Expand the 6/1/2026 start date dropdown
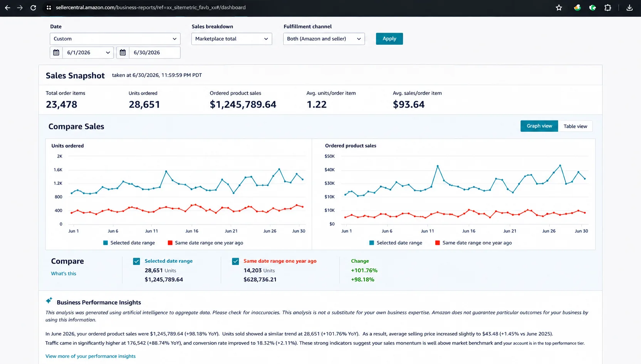The width and height of the screenshot is (641, 364). [88, 52]
